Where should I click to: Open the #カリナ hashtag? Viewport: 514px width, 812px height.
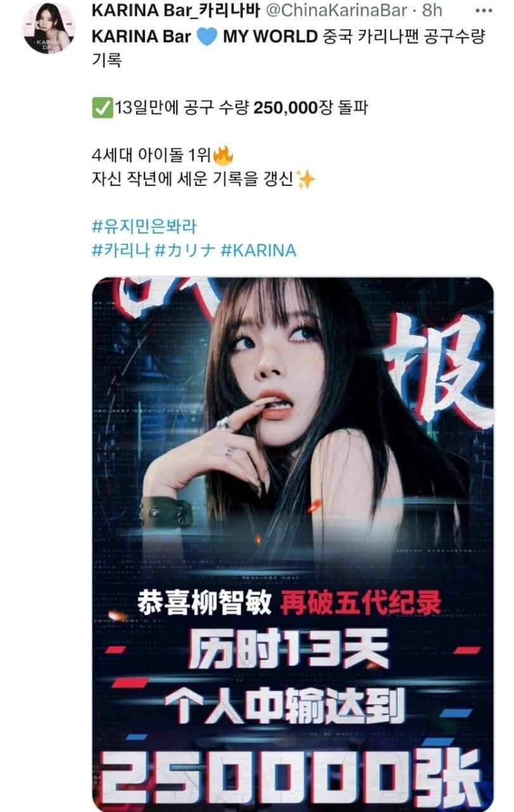click(186, 250)
